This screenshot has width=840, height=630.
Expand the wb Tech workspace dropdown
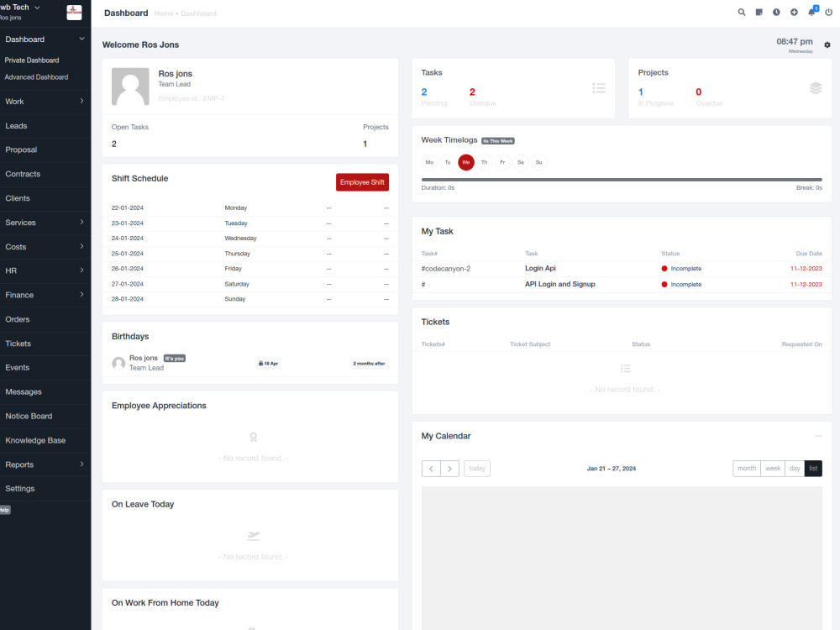click(37, 8)
